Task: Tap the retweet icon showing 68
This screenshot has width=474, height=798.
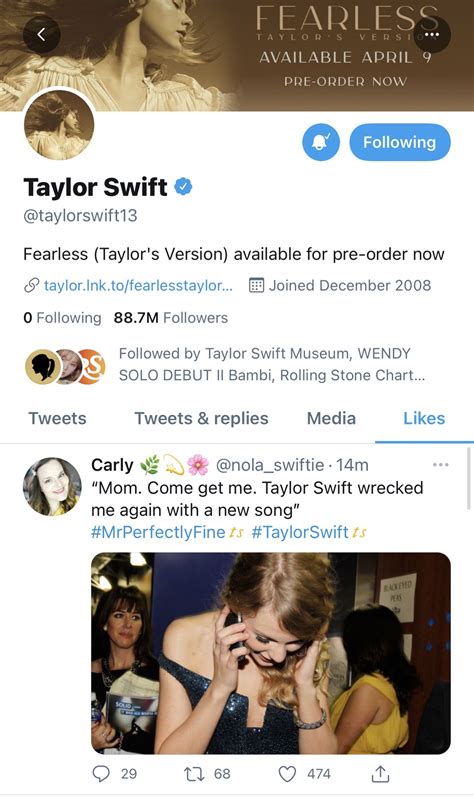Action: [x=194, y=774]
